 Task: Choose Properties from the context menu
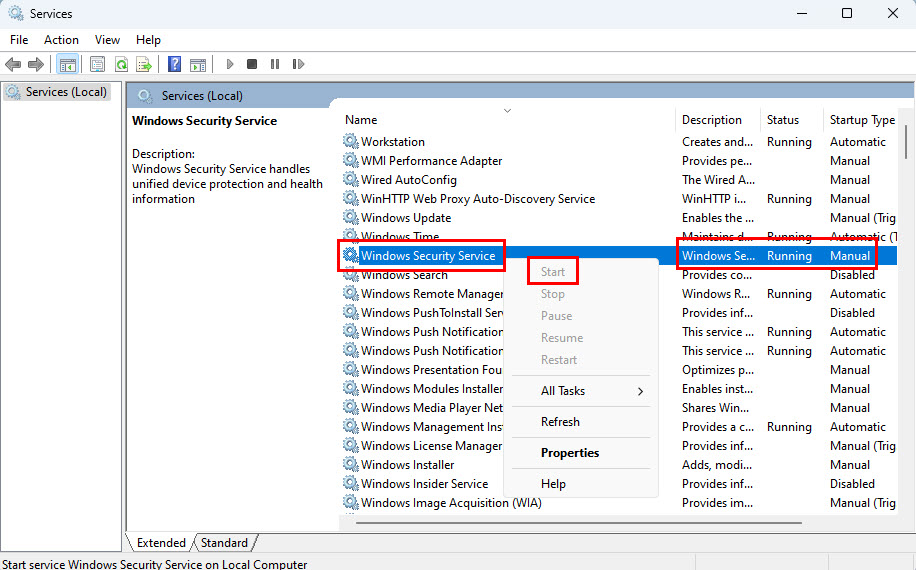coord(570,453)
